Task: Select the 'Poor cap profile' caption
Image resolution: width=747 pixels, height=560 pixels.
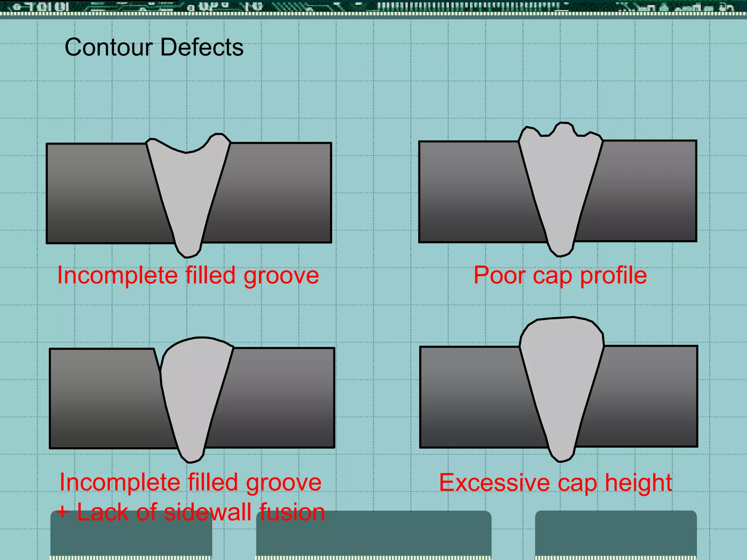Action: [560, 276]
